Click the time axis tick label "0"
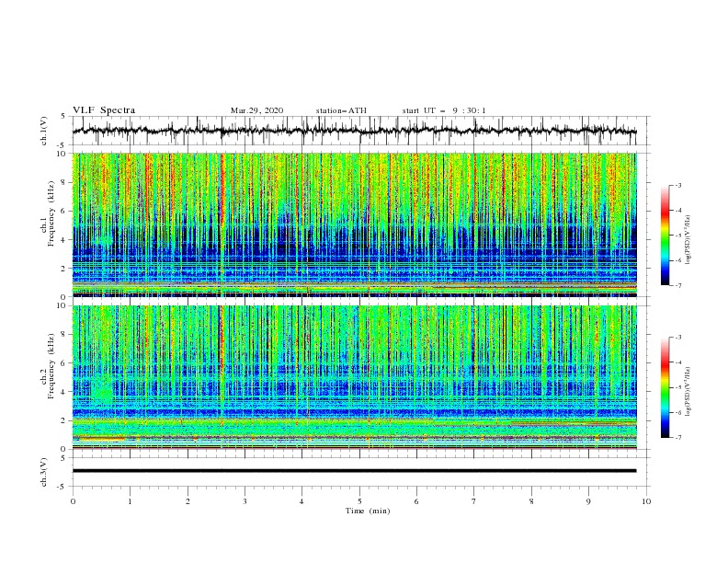 pos(73,501)
